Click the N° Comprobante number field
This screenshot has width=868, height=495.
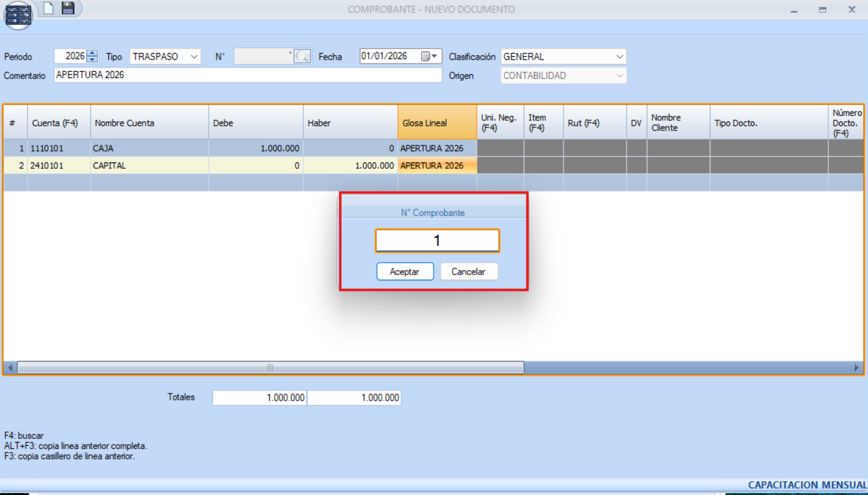(437, 241)
